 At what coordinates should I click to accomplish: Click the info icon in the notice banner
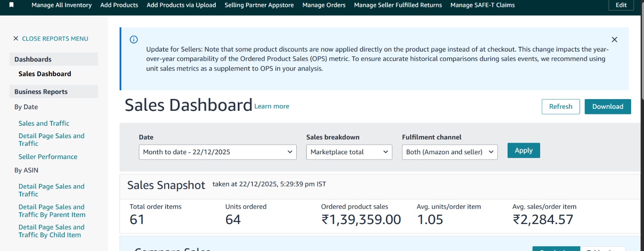134,39
